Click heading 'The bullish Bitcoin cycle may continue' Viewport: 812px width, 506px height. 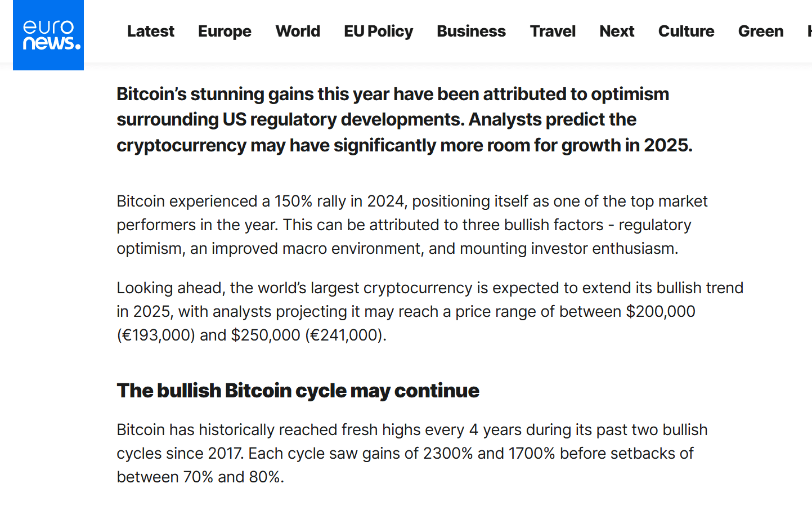point(298,390)
